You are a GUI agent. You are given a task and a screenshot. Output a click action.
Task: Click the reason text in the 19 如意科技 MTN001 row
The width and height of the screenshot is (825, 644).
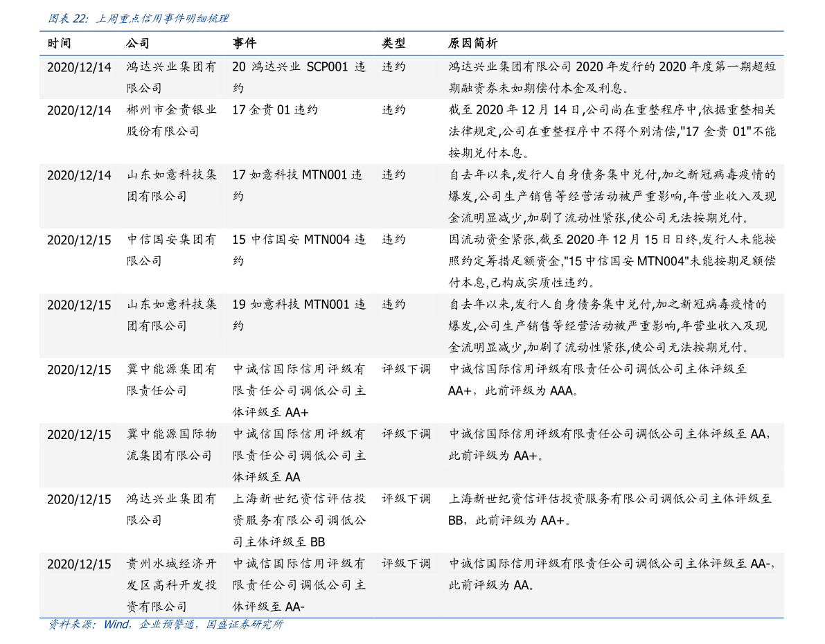[x=607, y=325]
